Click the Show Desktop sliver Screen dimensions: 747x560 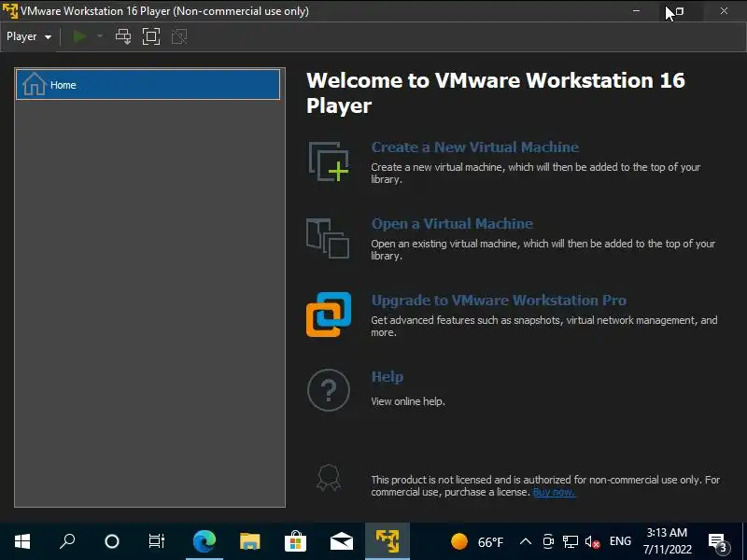744,541
